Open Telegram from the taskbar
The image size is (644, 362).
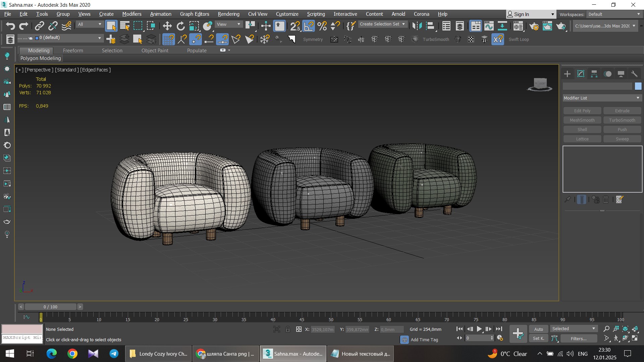click(114, 354)
